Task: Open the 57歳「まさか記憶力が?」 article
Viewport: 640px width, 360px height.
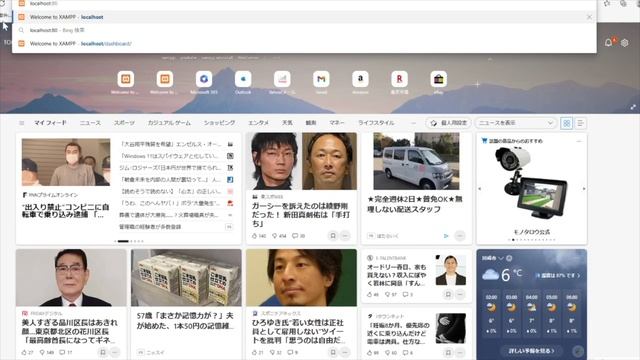Action: [x=185, y=321]
